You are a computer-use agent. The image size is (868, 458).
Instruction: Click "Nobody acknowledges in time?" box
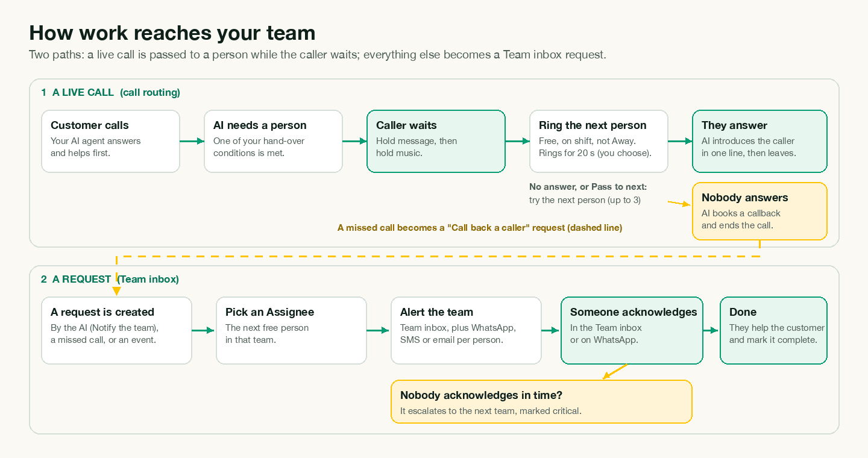541,401
